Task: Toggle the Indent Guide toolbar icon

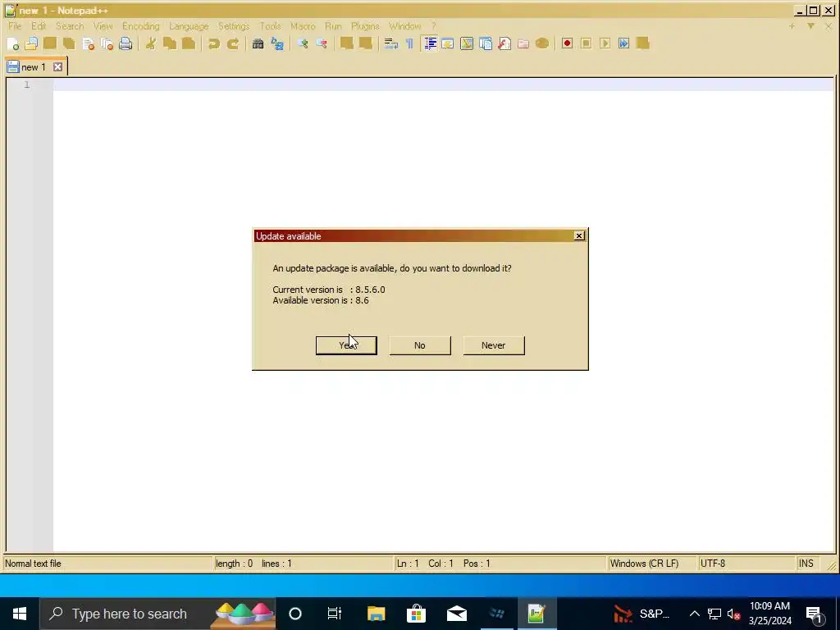Action: click(x=430, y=44)
